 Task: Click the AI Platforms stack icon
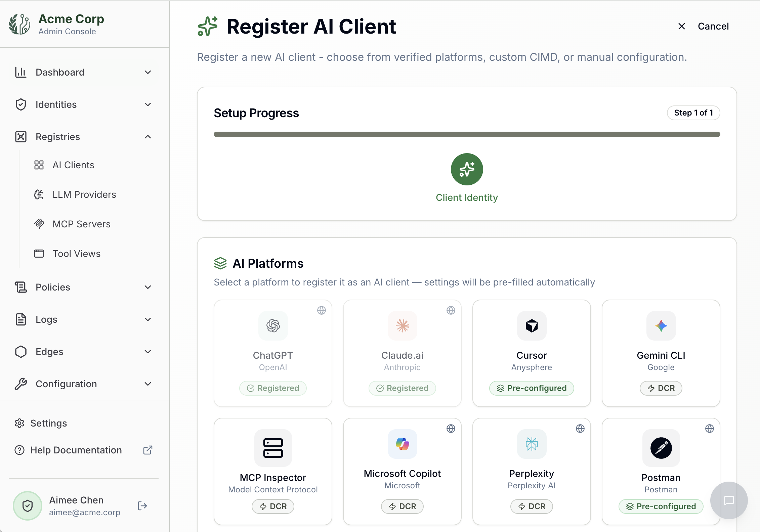pyautogui.click(x=221, y=263)
